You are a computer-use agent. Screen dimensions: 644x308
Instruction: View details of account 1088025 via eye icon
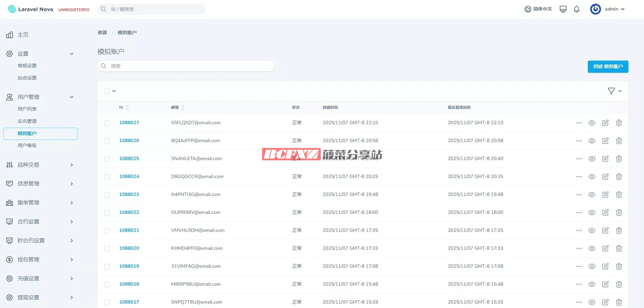(592, 159)
